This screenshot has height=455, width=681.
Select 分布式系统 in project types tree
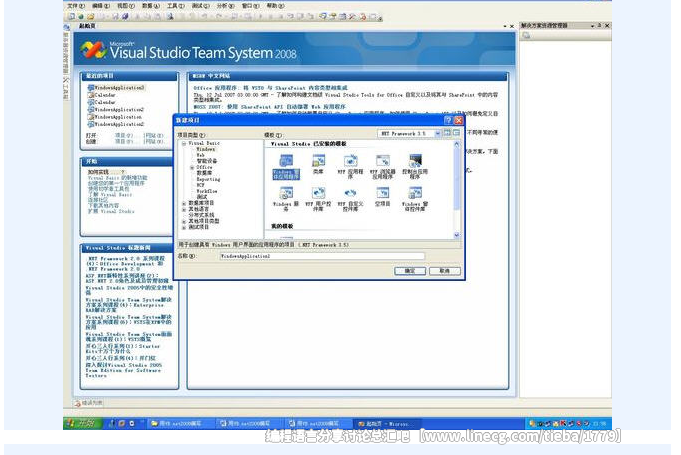tap(201, 215)
